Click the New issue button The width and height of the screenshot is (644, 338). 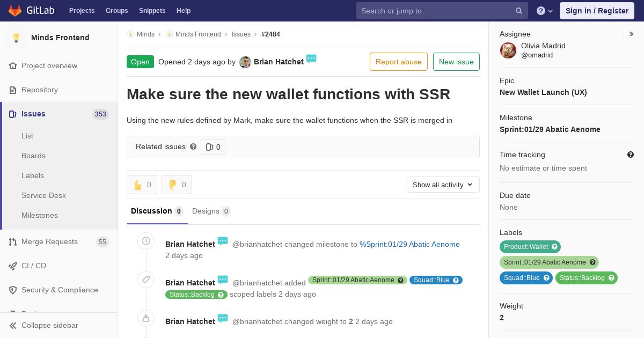(x=456, y=62)
